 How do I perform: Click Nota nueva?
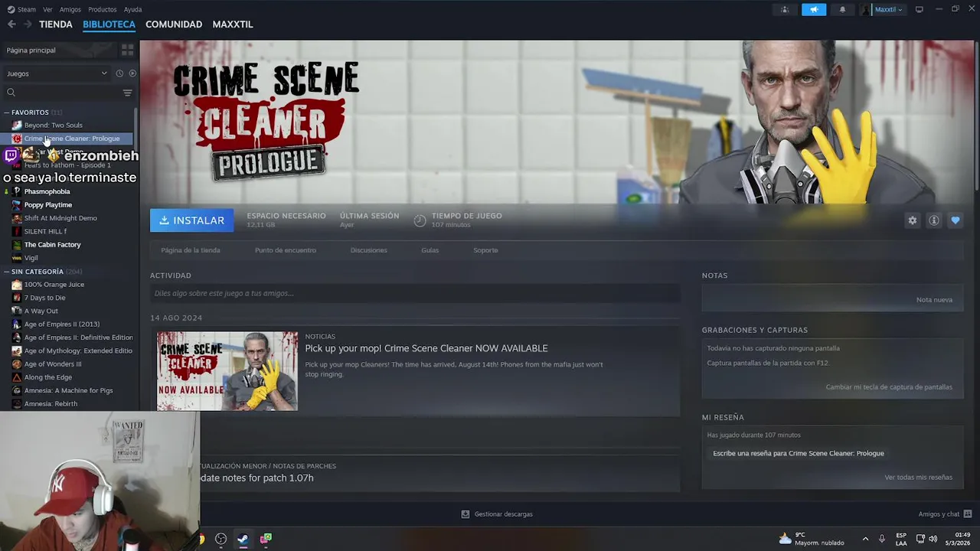(934, 300)
